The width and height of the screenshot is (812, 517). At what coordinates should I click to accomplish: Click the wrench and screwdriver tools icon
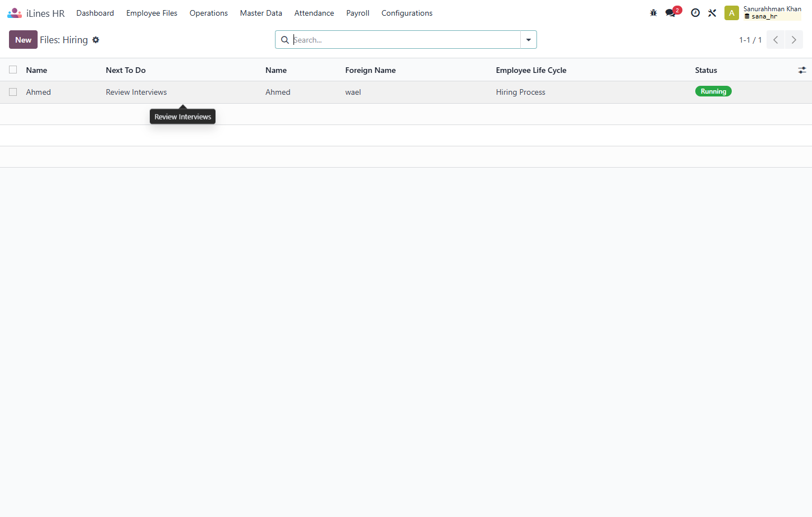[712, 13]
